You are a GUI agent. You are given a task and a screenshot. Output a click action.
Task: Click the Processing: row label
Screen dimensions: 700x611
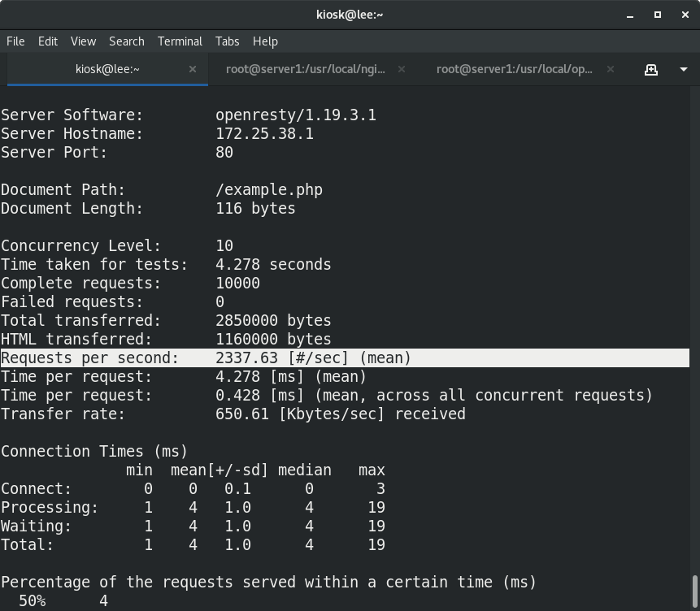point(50,508)
